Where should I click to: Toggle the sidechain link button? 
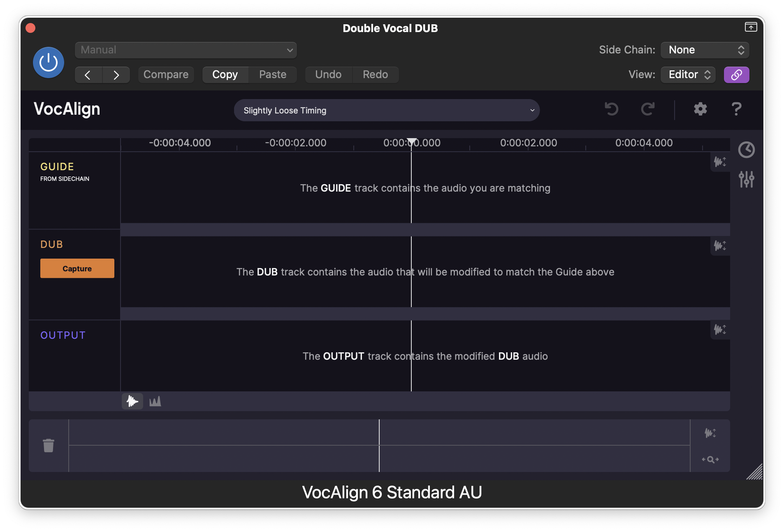(x=736, y=74)
